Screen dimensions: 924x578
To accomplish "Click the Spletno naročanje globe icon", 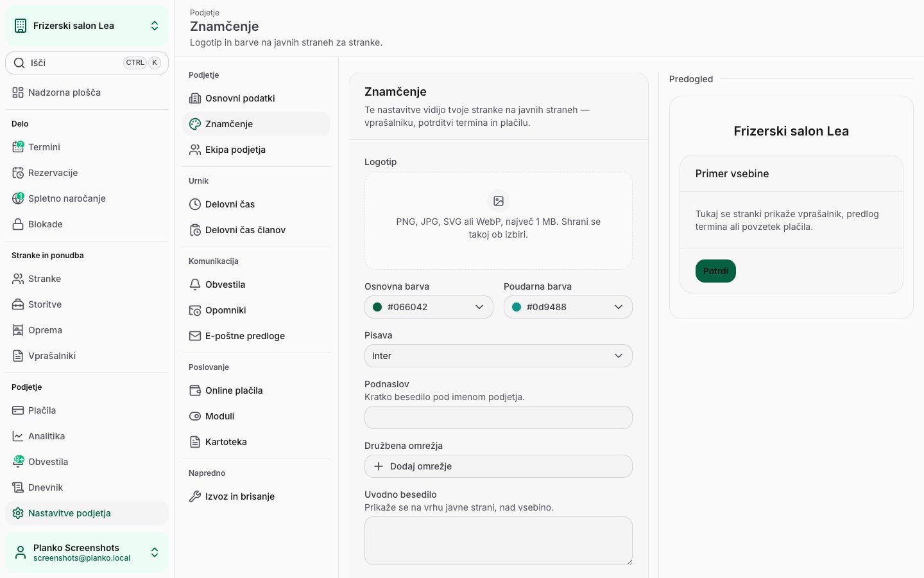I will (18, 198).
